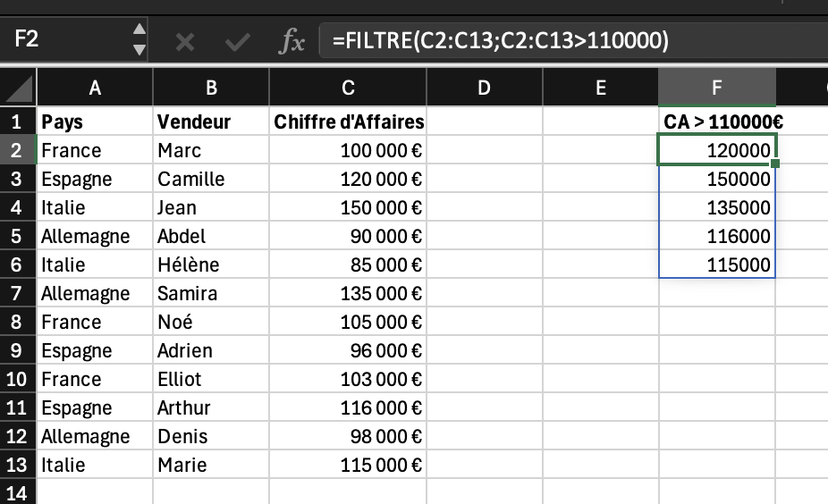Viewport: 828px width, 504px height.
Task: Select the cell containing 'Marc'
Action: tap(211, 150)
